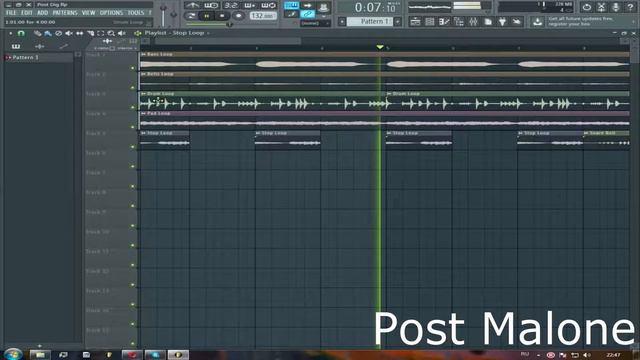The height and width of the screenshot is (360, 640).
Task: Open the mixer icon
Action: point(473,22)
